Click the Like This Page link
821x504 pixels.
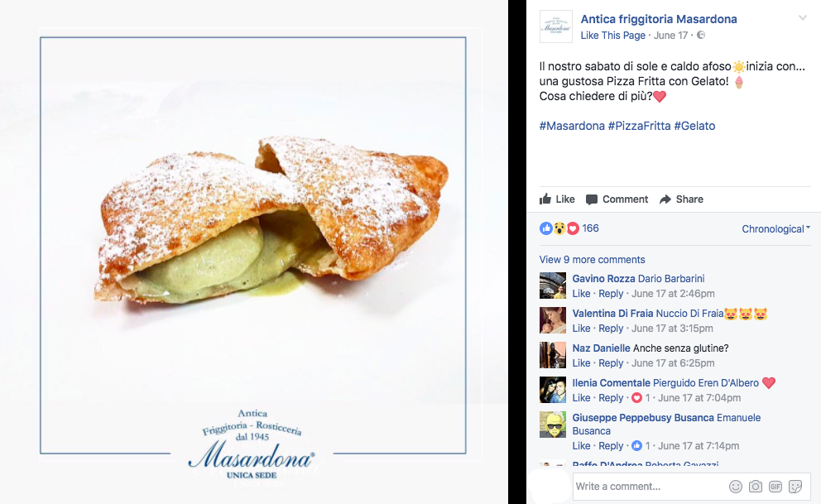pos(613,35)
